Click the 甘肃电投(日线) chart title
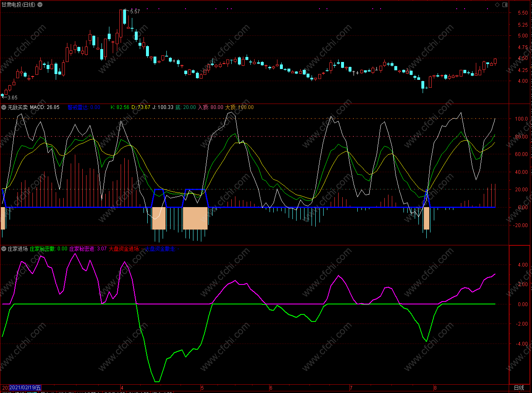The width and height of the screenshot is (532, 393). tap(18, 5)
